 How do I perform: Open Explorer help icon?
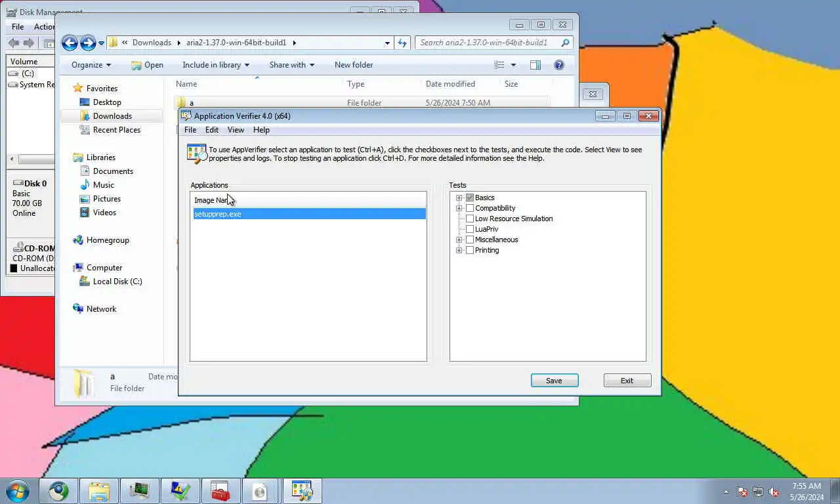(x=559, y=65)
